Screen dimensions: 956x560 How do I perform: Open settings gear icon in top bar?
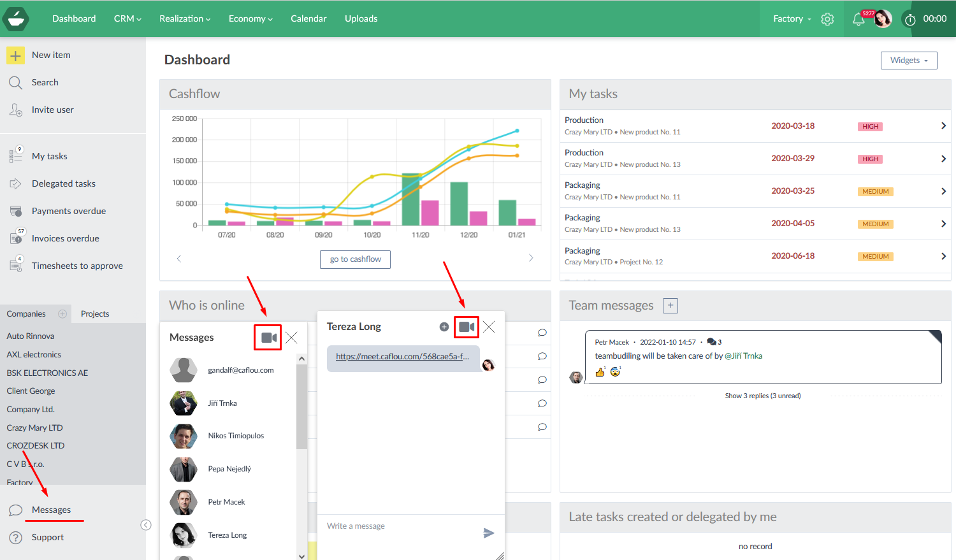[x=827, y=19]
